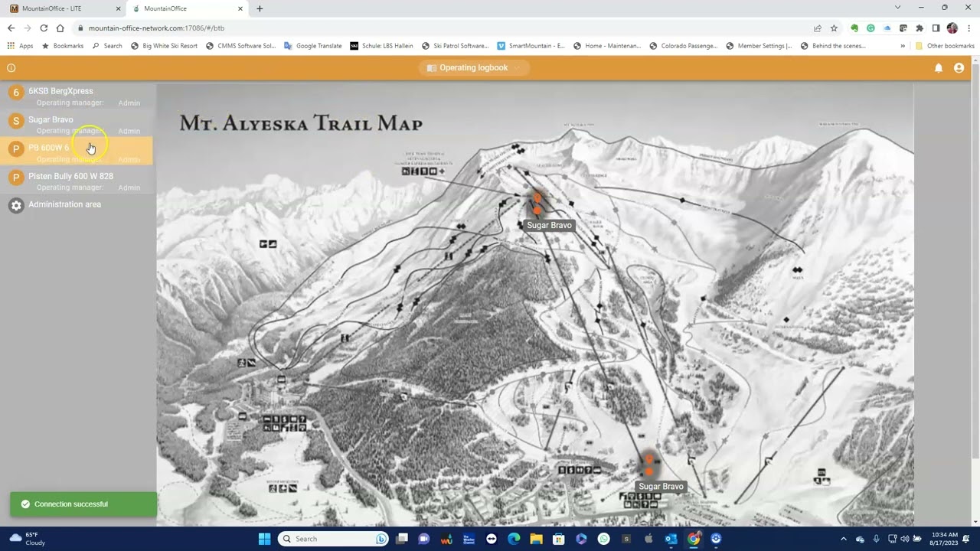Open the Evernote extension icon
This screenshot has width=980, height=551.
coord(854,28)
